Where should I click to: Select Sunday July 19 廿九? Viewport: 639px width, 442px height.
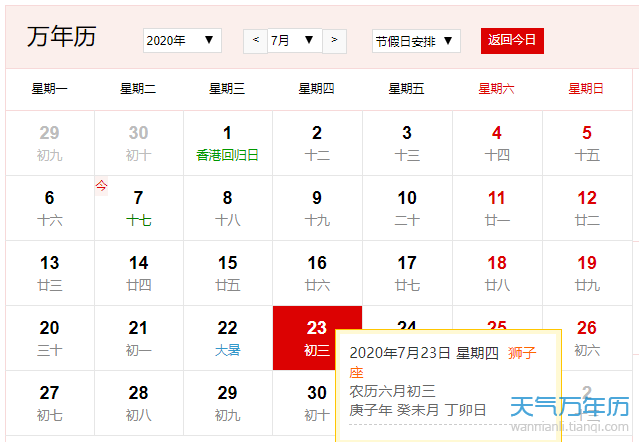[587, 273]
